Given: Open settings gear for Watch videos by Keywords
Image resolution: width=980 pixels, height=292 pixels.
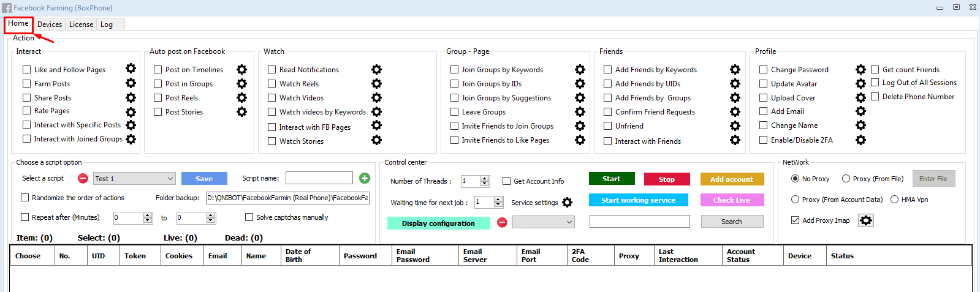Looking at the screenshot, I should (x=376, y=112).
